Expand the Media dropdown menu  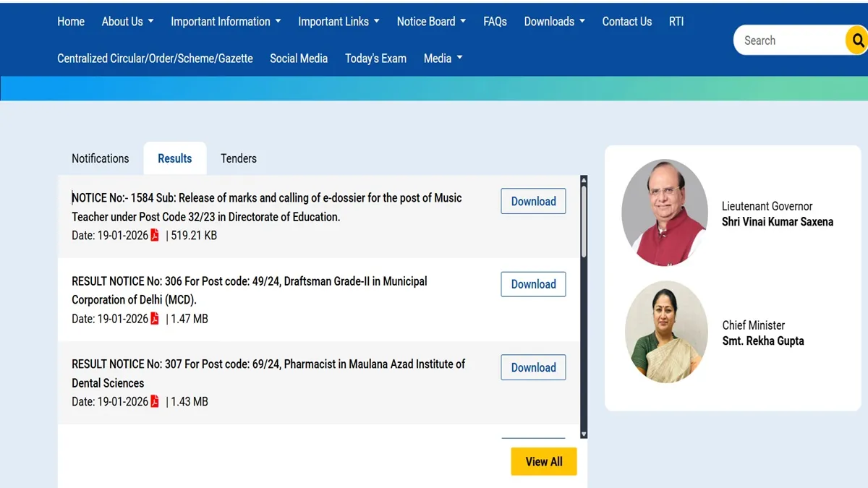tap(443, 59)
